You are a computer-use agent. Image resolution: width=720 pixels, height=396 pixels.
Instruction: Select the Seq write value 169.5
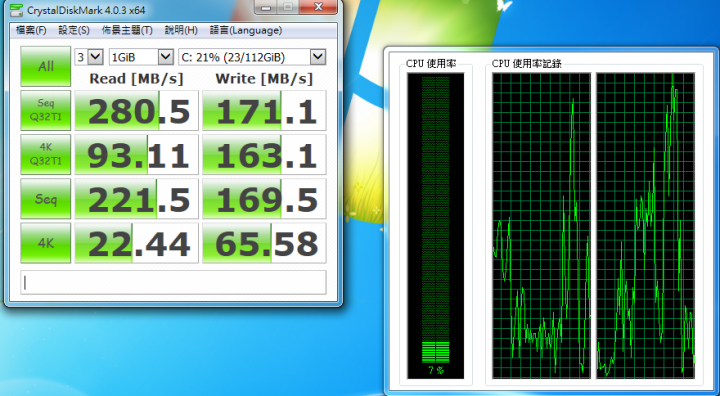coord(264,198)
